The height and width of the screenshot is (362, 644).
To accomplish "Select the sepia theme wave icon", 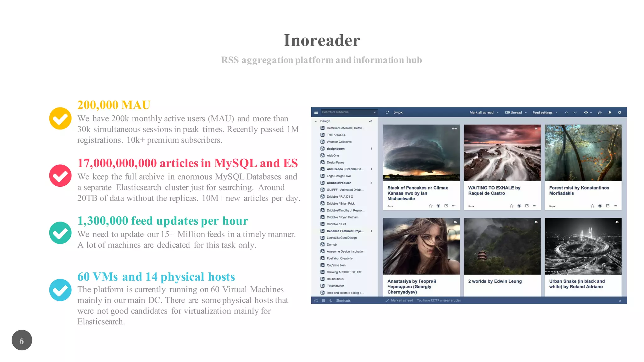I will 323,300.
